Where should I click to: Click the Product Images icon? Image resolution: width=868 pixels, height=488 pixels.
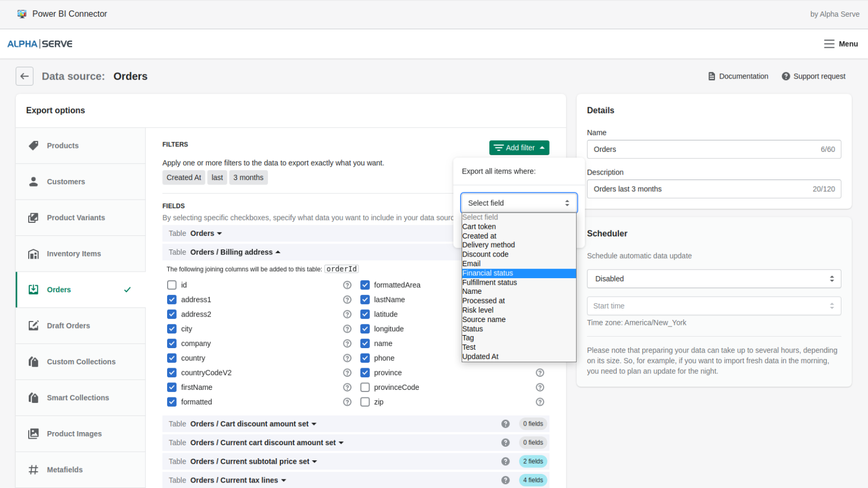pos(33,433)
